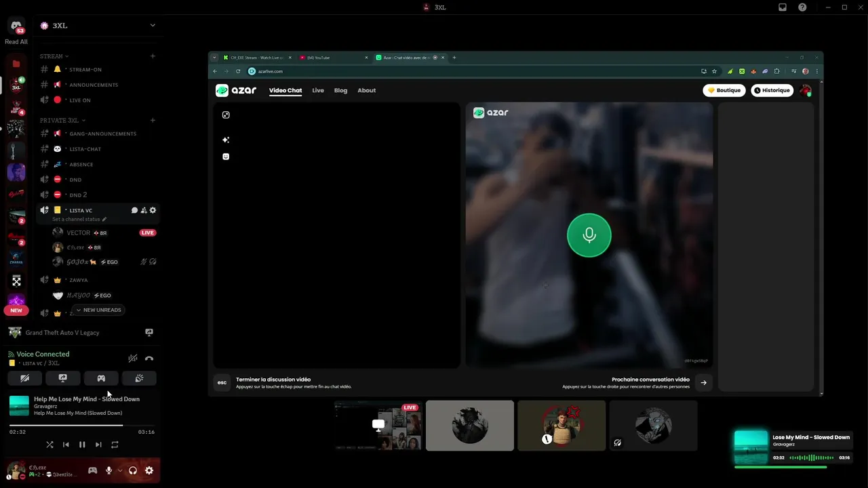Open Discord inbox icon in title bar
Viewport: 868px width, 488px height.
(783, 7)
